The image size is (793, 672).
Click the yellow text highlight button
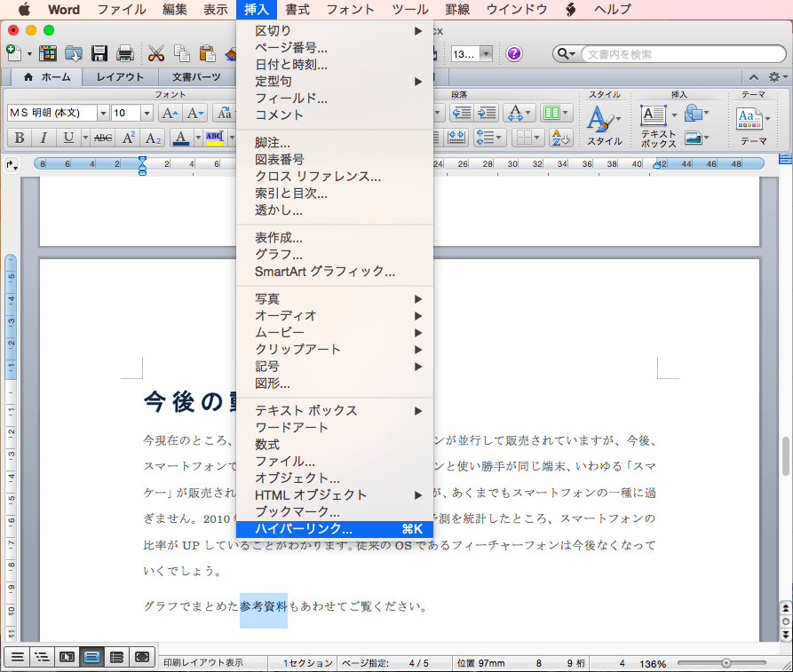point(215,138)
